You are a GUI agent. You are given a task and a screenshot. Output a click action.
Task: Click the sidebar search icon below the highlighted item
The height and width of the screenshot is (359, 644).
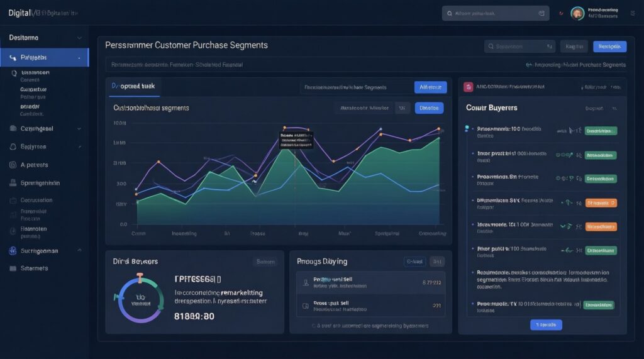13,73
